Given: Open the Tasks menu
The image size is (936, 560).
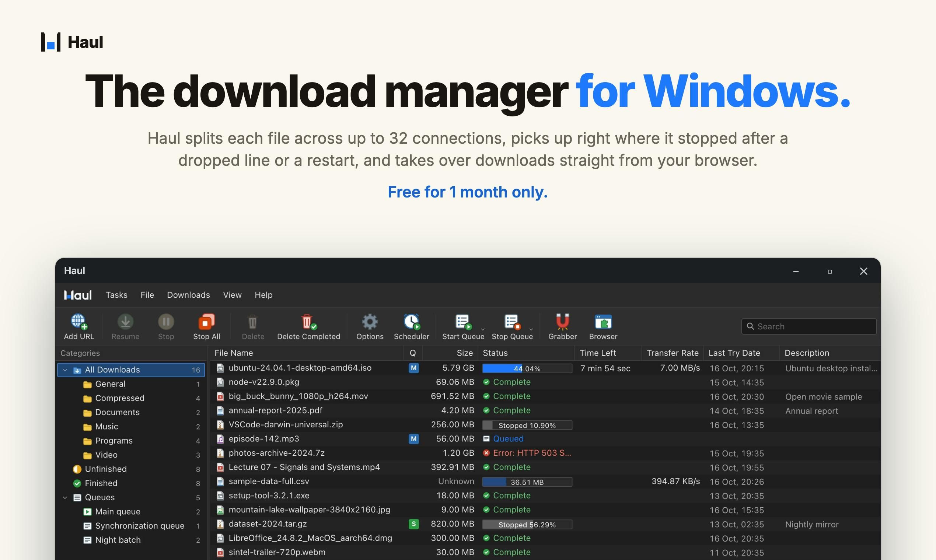Looking at the screenshot, I should pyautogui.click(x=116, y=295).
